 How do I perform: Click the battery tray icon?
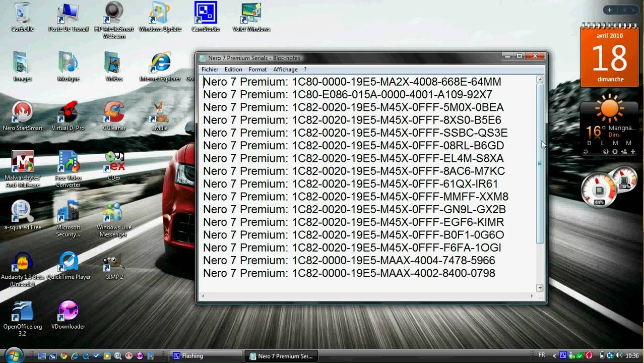pyautogui.click(x=602, y=355)
